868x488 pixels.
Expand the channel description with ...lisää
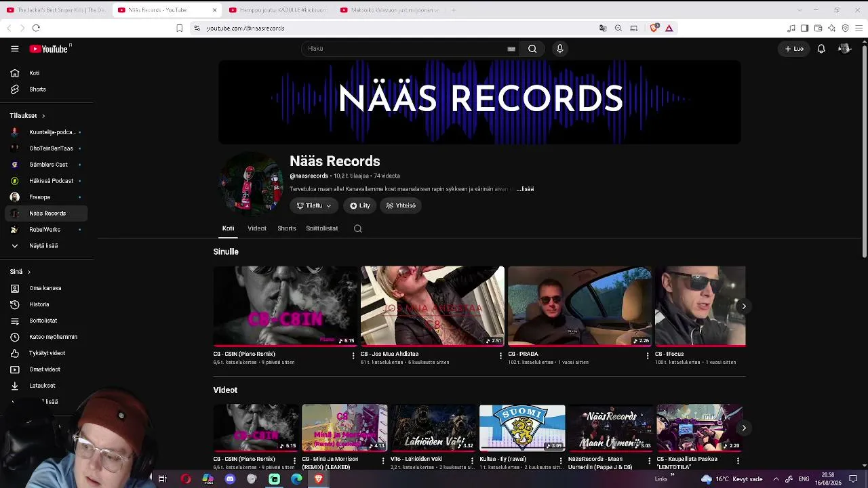[x=526, y=189]
